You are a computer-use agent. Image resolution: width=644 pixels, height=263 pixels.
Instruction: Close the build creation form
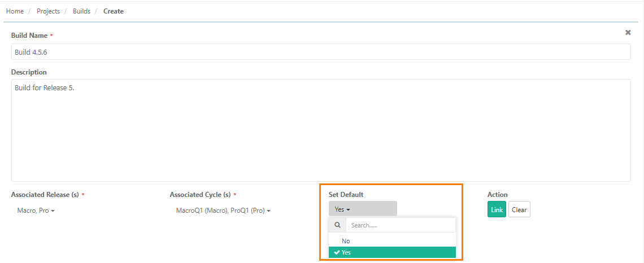click(628, 33)
